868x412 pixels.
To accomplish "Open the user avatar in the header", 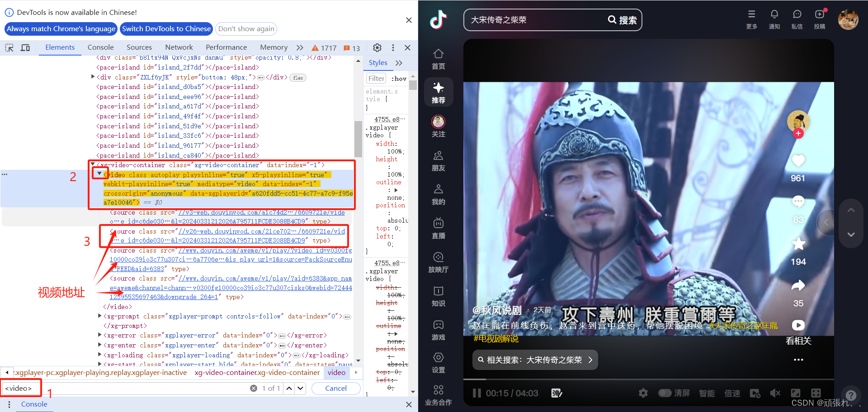I will 848,19.
